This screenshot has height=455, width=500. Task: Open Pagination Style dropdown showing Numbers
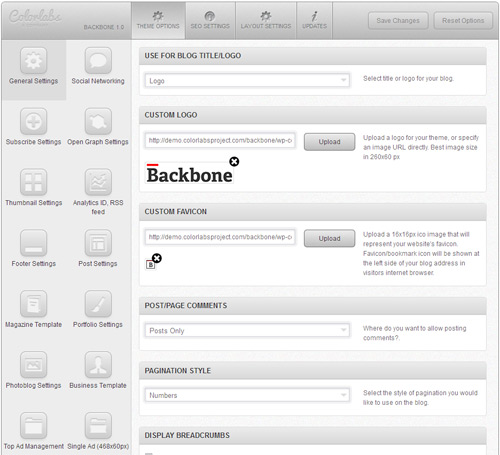coord(247,395)
